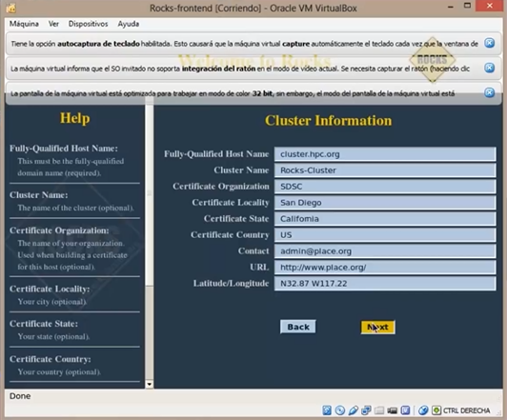Click 'Certificate Organization:' help heading

pos(59,230)
